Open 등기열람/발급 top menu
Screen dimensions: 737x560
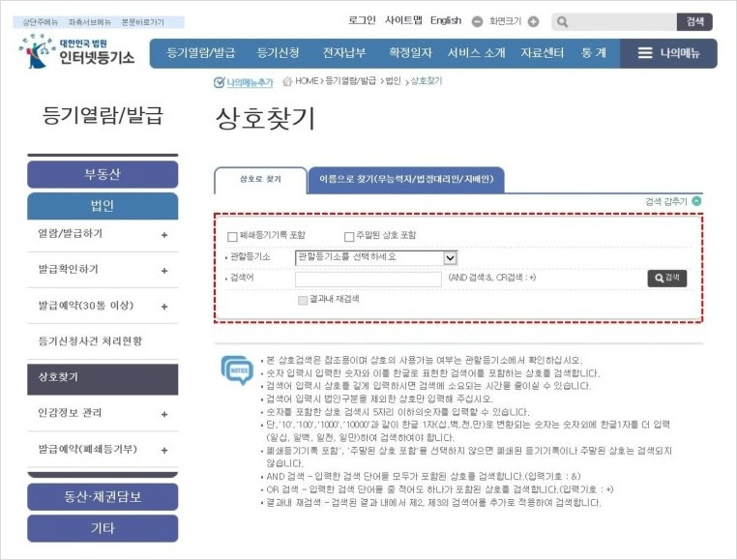pyautogui.click(x=201, y=53)
